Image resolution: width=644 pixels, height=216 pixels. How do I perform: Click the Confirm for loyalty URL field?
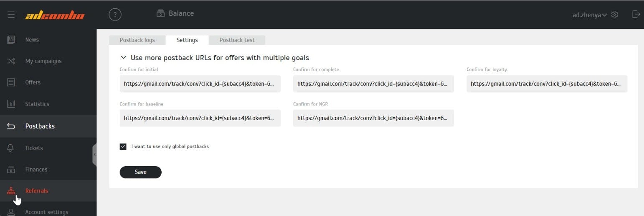click(547, 84)
